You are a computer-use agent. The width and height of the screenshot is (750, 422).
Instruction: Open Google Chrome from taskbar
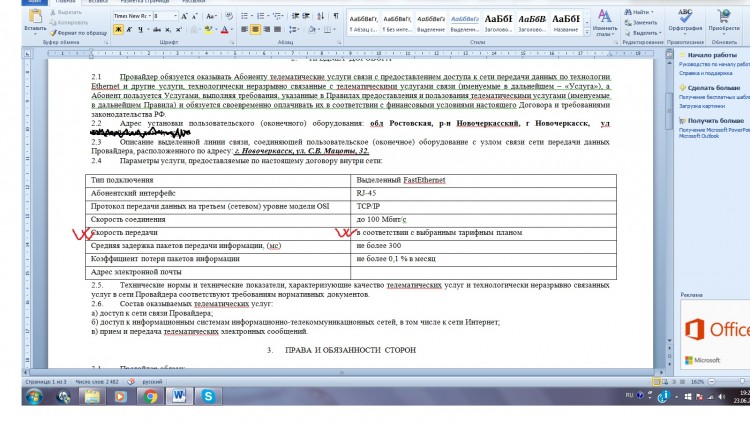[x=150, y=397]
